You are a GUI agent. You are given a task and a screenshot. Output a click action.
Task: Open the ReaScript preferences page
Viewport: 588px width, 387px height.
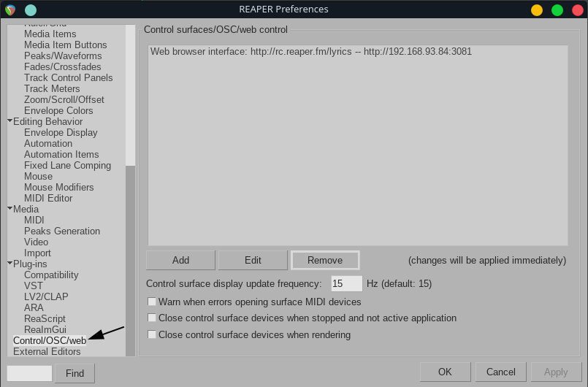point(45,318)
